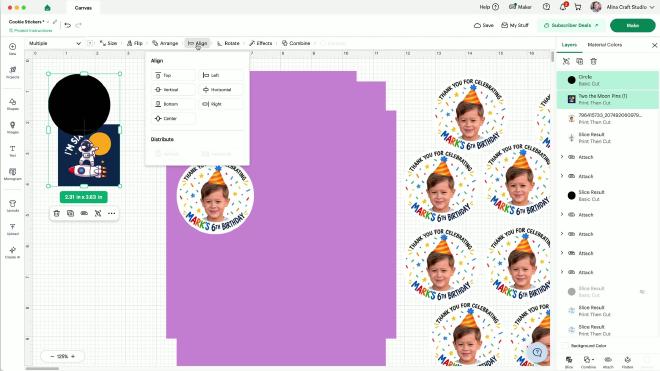660x371 pixels.
Task: Switch to the Layers tab
Action: (x=569, y=45)
